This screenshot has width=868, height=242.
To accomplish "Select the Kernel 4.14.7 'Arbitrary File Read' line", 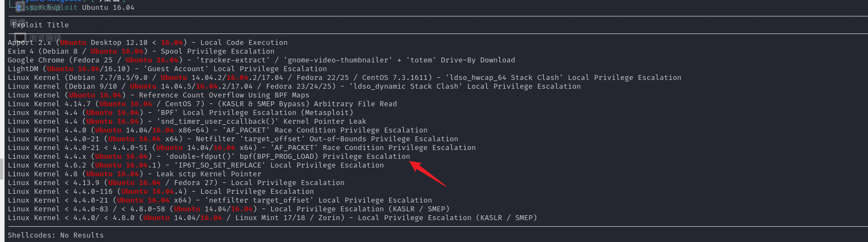I will (202, 104).
